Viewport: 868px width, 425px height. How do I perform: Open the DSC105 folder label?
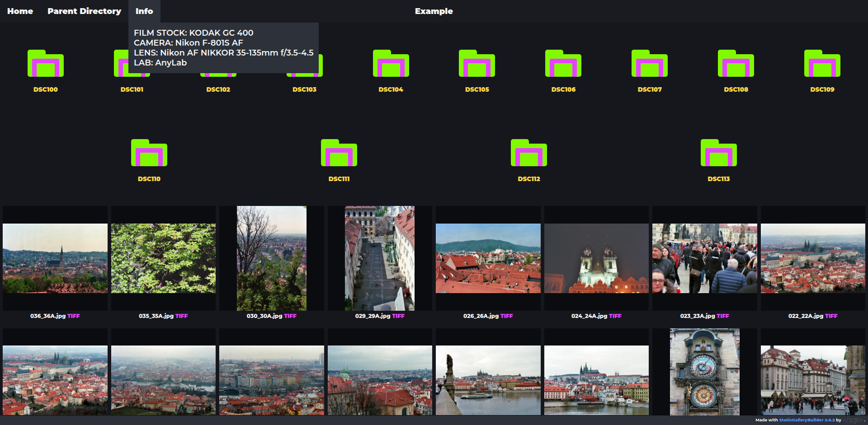(x=477, y=89)
